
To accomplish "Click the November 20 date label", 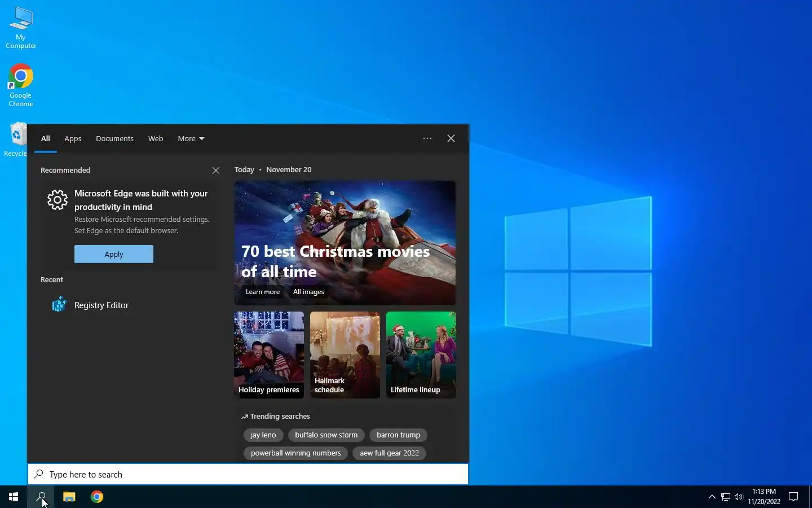I will pyautogui.click(x=289, y=170).
